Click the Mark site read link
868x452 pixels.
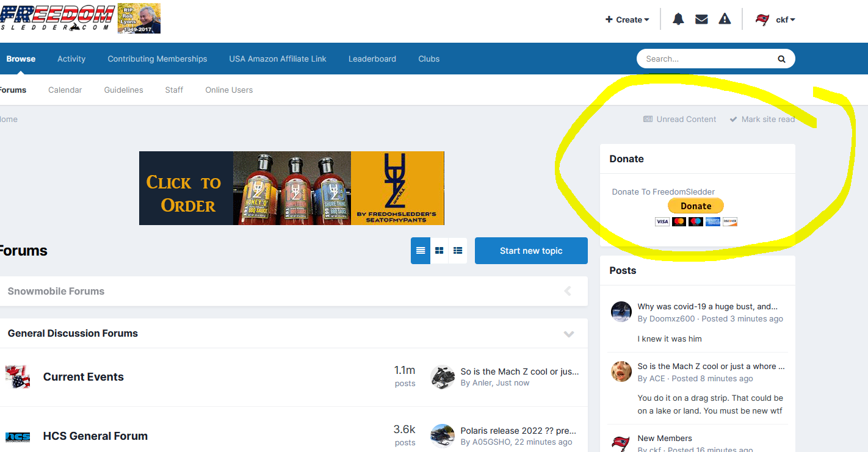click(x=762, y=119)
